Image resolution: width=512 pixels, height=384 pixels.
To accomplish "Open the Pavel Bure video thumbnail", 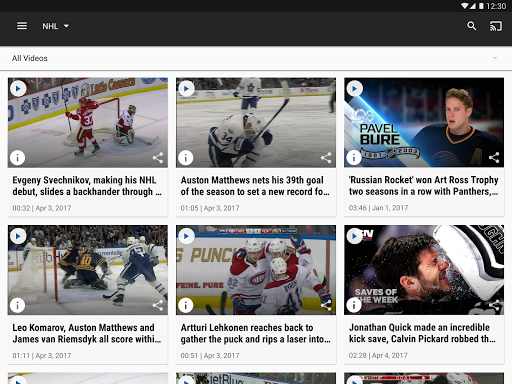I will (424, 122).
